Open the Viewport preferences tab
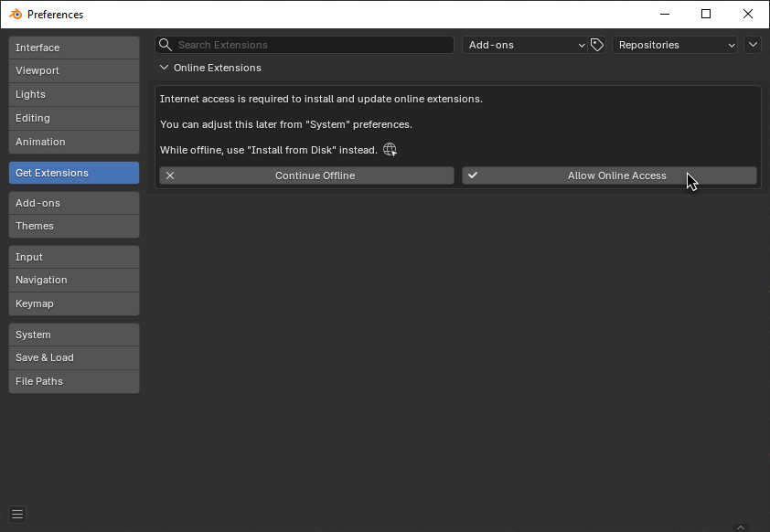This screenshot has height=532, width=770. pos(74,70)
